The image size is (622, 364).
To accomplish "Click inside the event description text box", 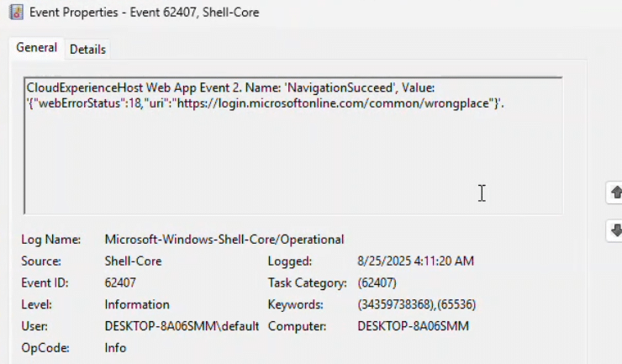I will (x=293, y=145).
